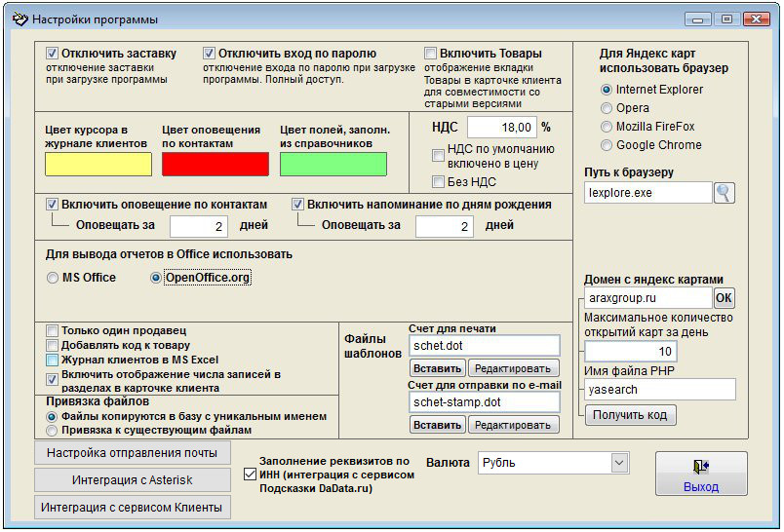
Task: Click birthday reminder days field
Action: [x=445, y=226]
